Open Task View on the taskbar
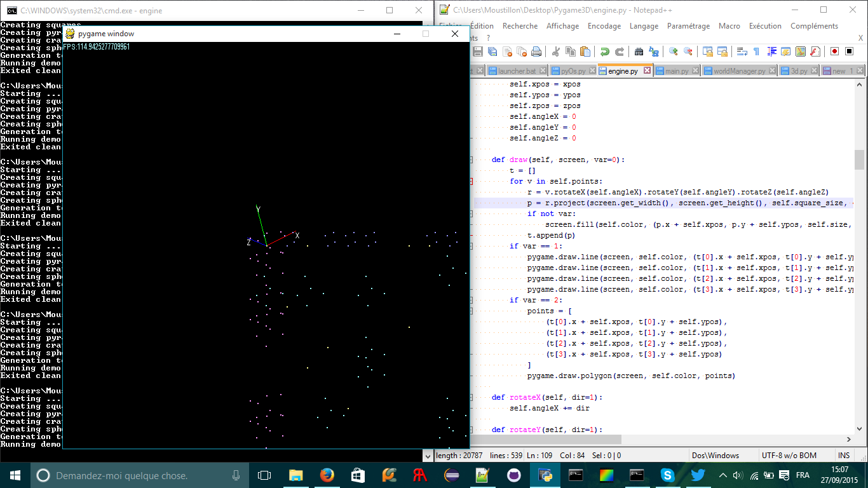868x488 pixels. [x=265, y=475]
